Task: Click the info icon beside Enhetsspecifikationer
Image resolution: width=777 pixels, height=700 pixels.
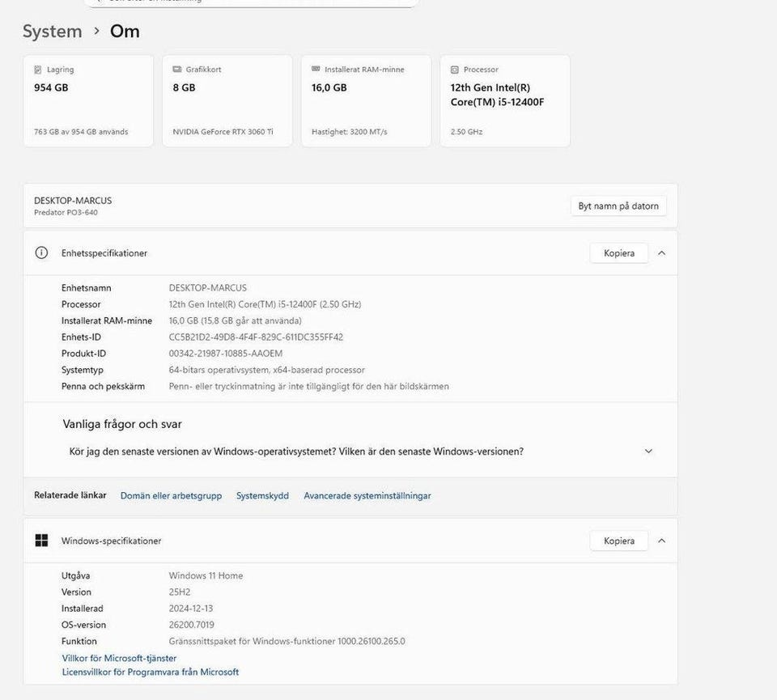Action: point(41,252)
